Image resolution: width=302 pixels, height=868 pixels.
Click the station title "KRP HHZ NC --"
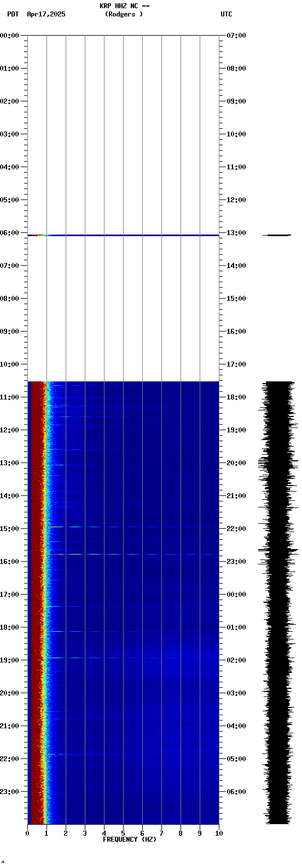pos(125,6)
